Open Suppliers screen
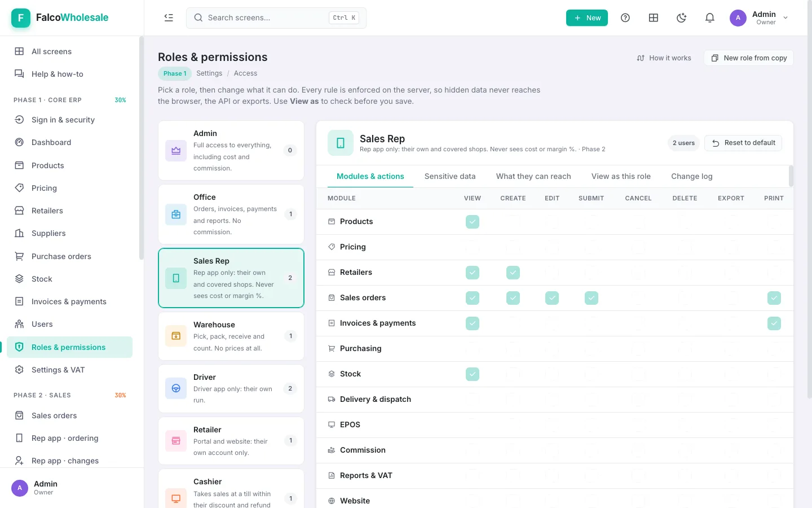Screen dimensions: 812x508 pyautogui.click(x=70, y=233)
